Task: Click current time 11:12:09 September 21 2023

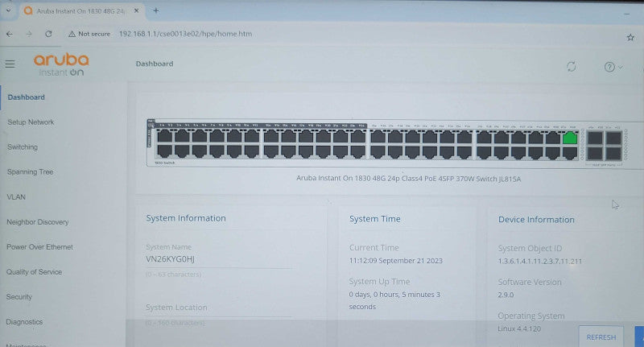Action: 396,261
